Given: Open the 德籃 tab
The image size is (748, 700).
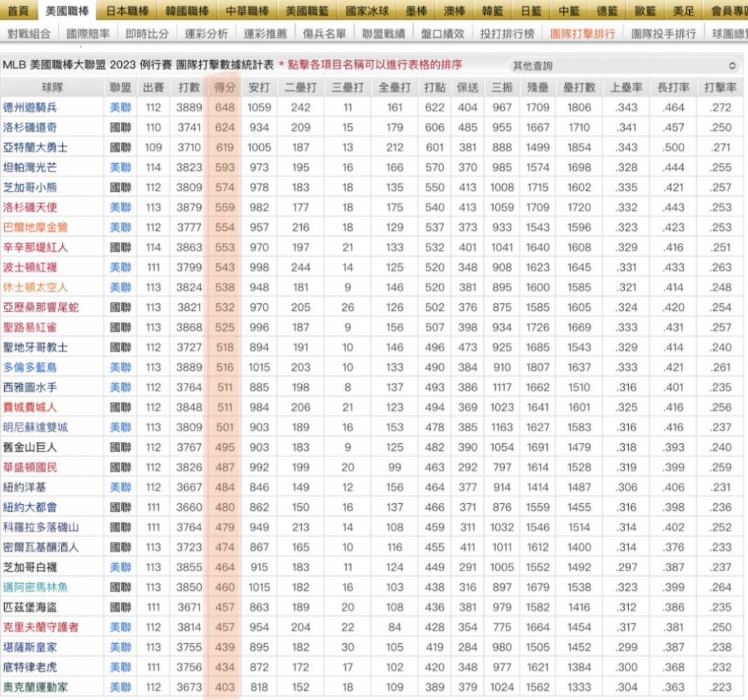Looking at the screenshot, I should click(607, 10).
